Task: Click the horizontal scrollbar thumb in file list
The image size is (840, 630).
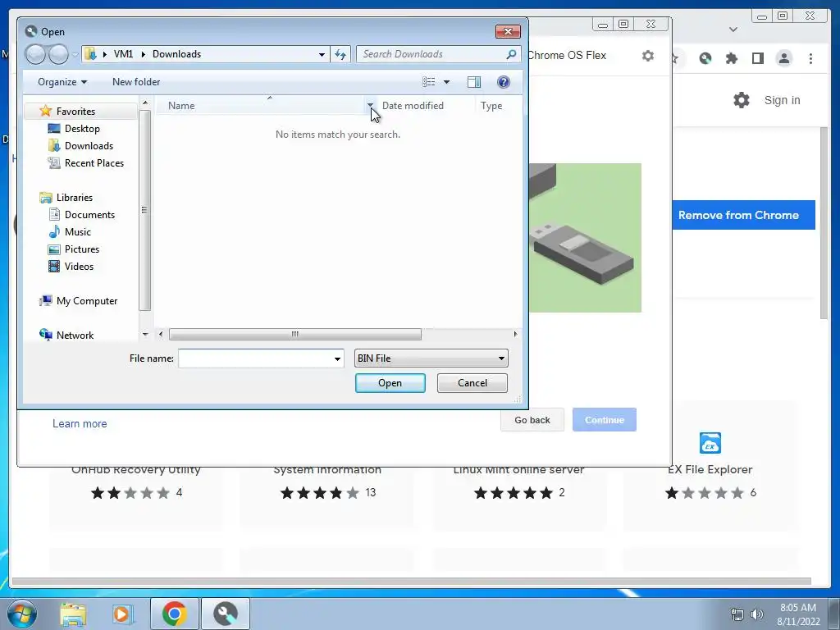Action: pyautogui.click(x=295, y=335)
